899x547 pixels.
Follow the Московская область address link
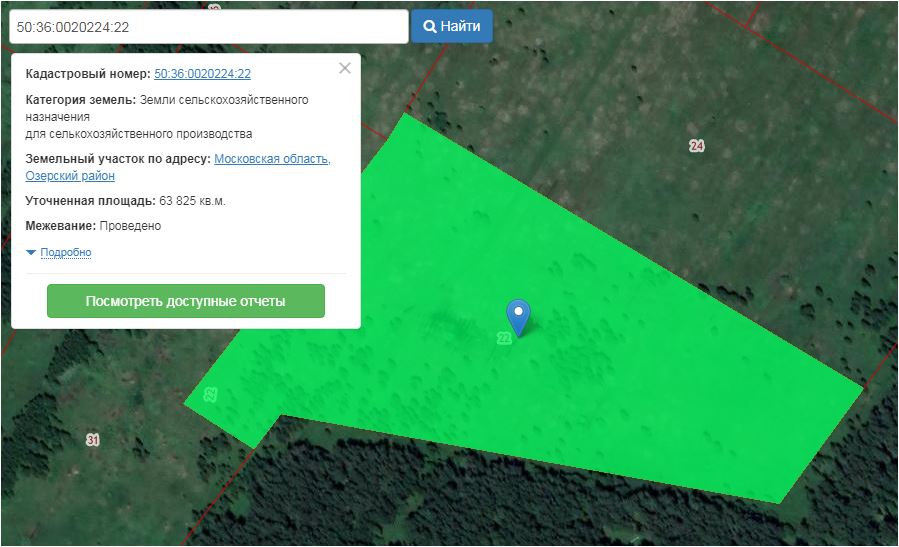pyautogui.click(x=272, y=159)
